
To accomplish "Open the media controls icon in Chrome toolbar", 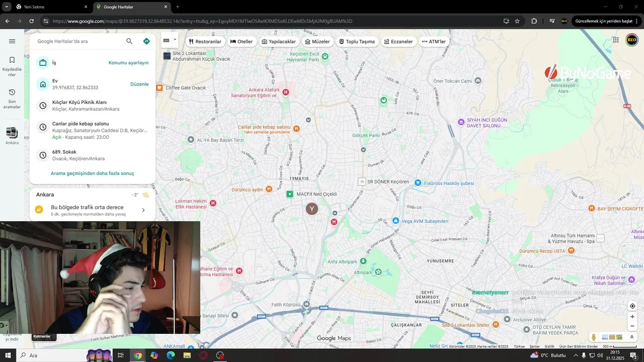I will [552, 21].
